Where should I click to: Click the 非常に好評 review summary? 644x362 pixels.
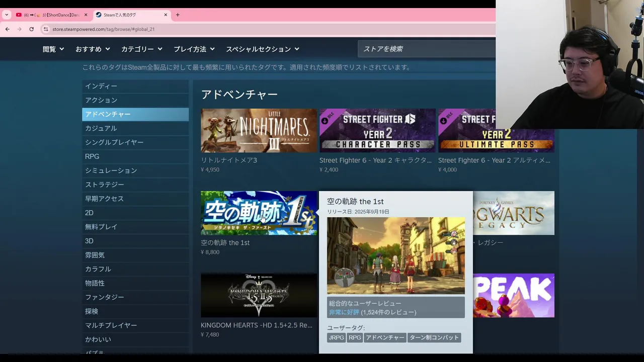click(344, 312)
